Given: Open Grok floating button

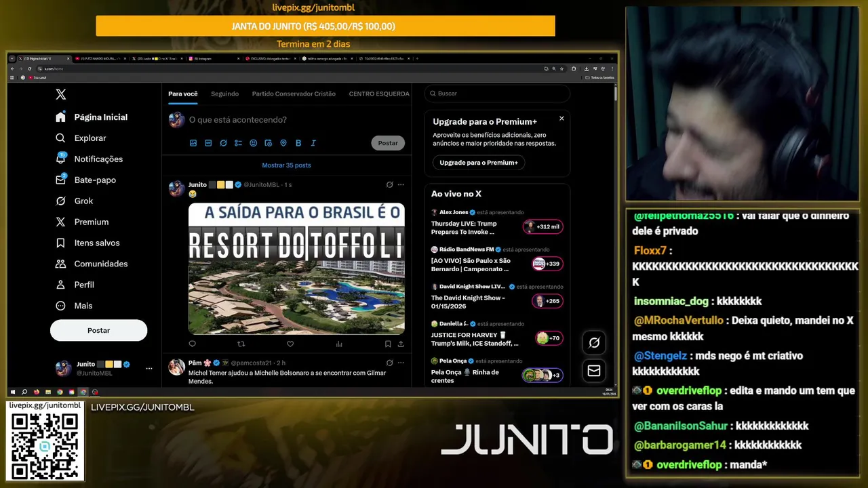Looking at the screenshot, I should [x=594, y=343].
